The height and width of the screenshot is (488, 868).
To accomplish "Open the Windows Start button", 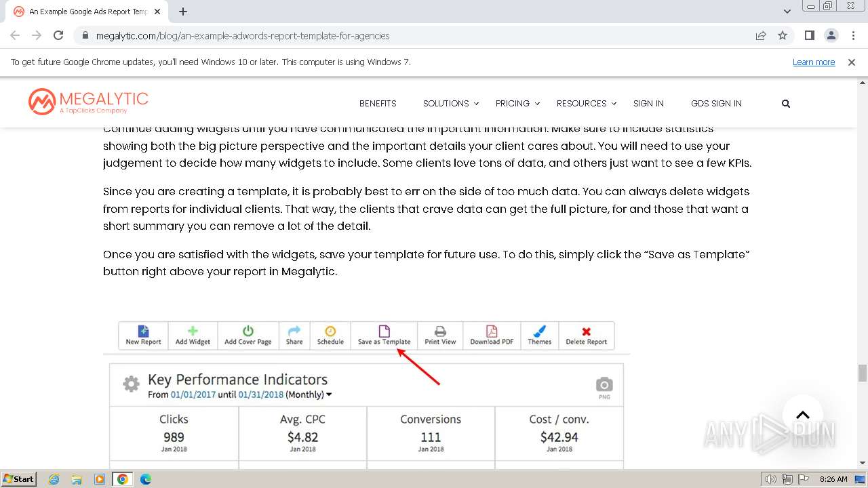I will [x=18, y=479].
